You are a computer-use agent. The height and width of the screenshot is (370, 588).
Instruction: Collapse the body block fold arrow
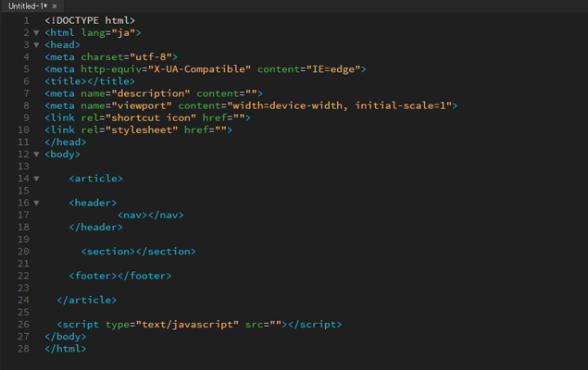click(36, 154)
